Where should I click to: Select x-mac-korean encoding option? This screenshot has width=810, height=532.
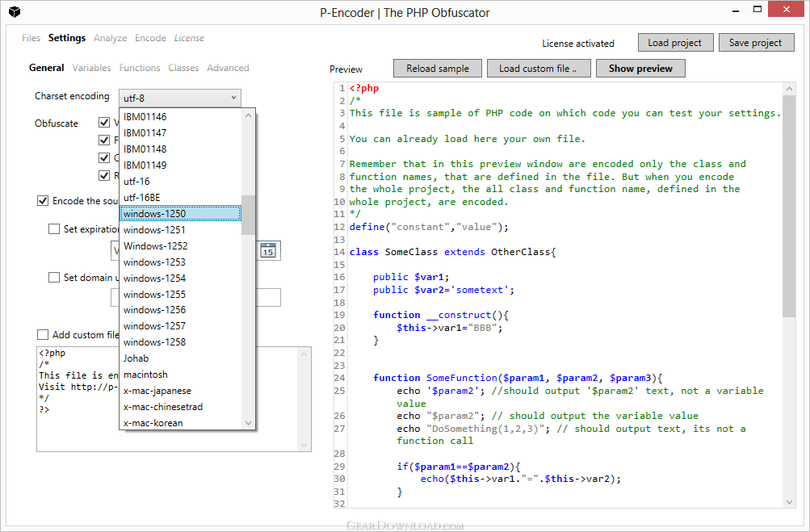tap(180, 423)
